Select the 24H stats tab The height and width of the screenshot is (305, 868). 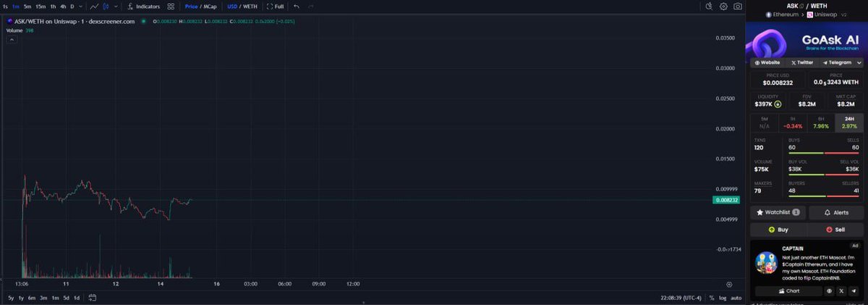click(x=849, y=122)
